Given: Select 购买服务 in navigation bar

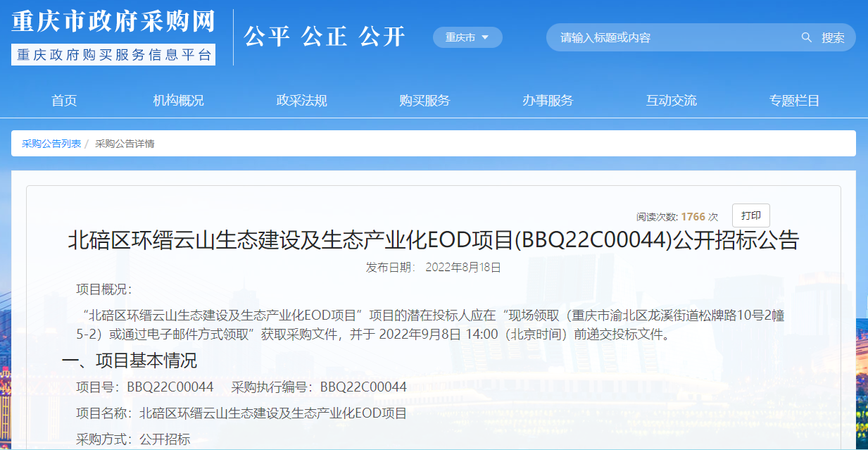Looking at the screenshot, I should coord(424,100).
